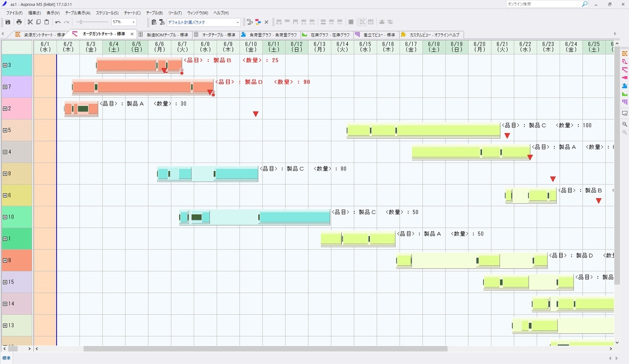Click the Undo arrow icon
Viewport: 629px width, 364px height.
58,22
